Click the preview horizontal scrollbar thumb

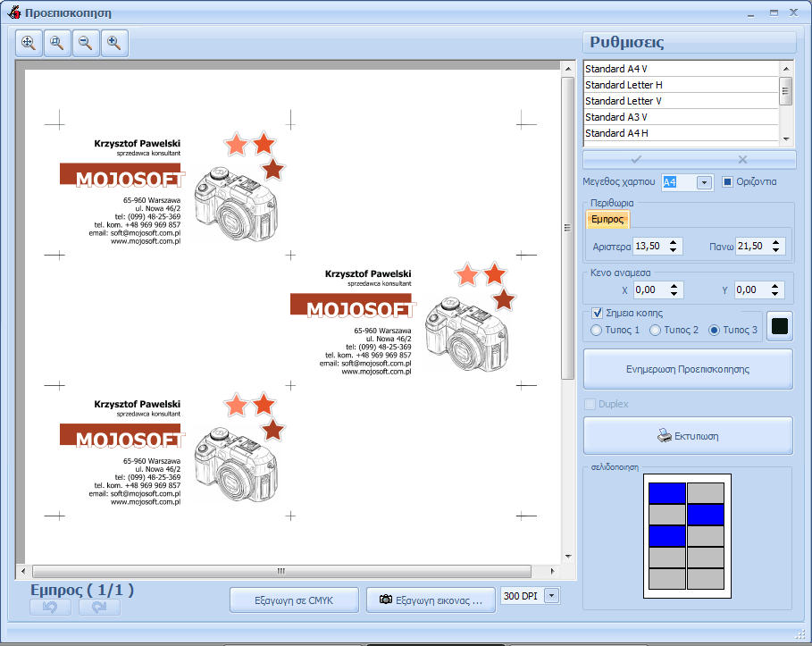281,571
